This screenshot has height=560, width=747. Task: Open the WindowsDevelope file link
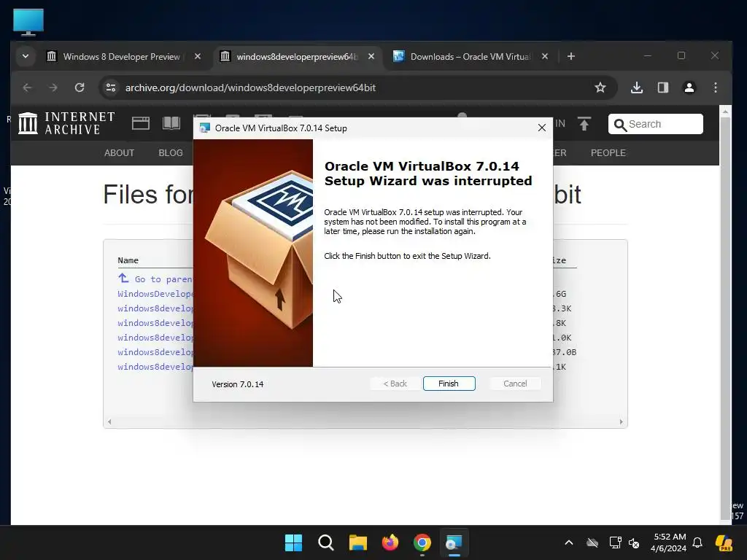(x=155, y=294)
